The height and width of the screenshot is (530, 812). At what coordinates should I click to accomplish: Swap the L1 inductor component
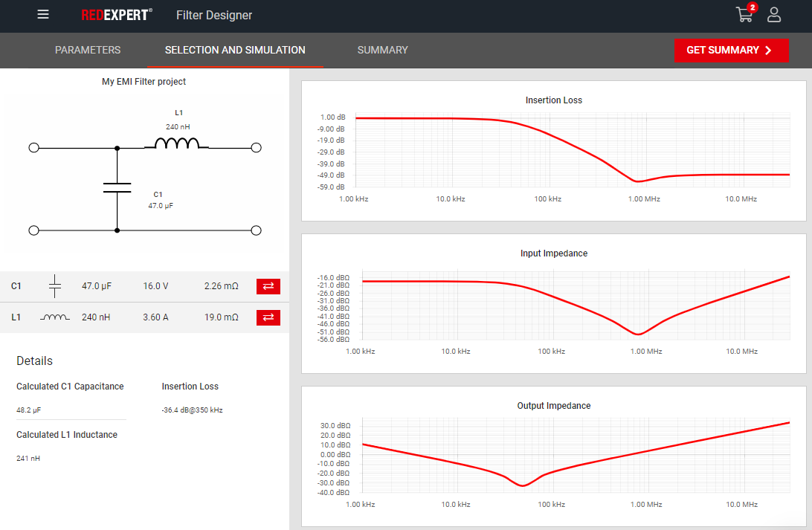pyautogui.click(x=268, y=317)
